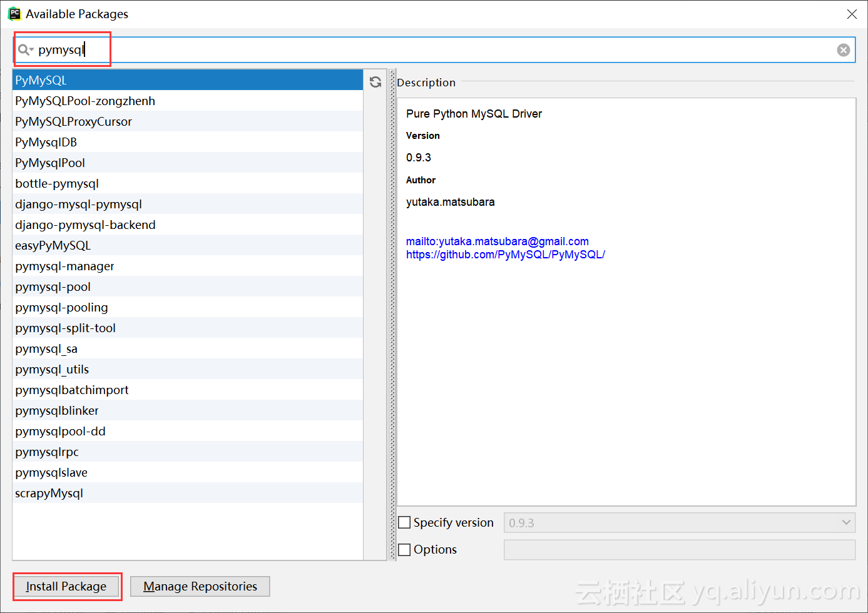The height and width of the screenshot is (613, 868).
Task: Select pymysql-pool package
Action: pyautogui.click(x=188, y=286)
